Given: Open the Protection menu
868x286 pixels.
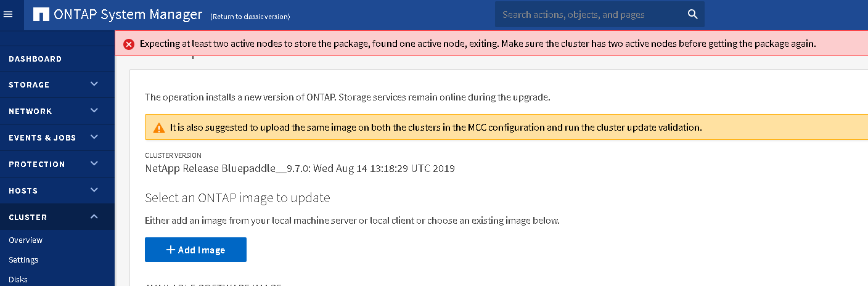Looking at the screenshot, I should pyautogui.click(x=37, y=164).
